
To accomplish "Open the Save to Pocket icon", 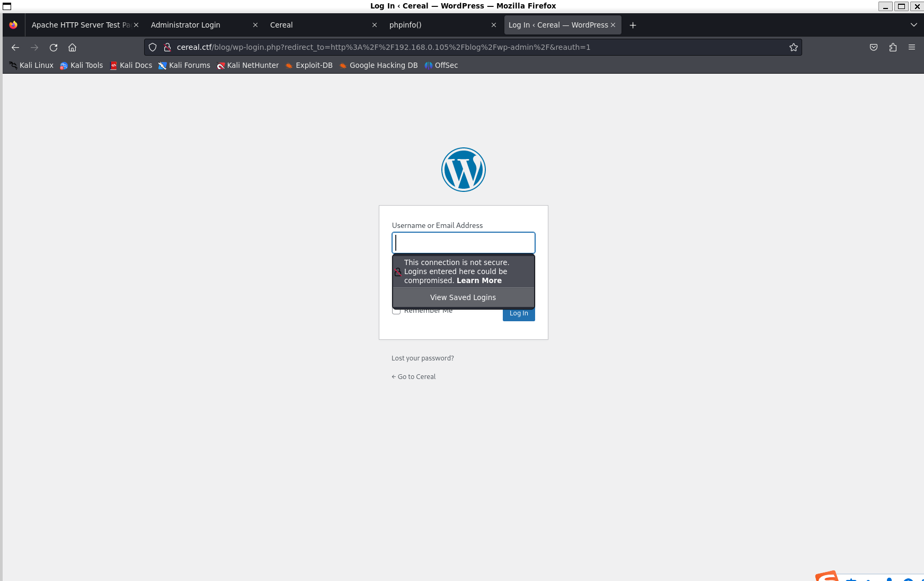I will (874, 47).
